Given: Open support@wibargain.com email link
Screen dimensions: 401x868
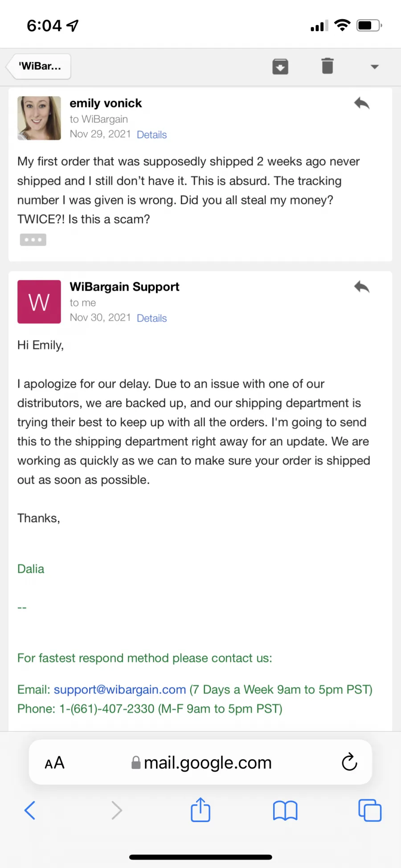Looking at the screenshot, I should (x=120, y=690).
